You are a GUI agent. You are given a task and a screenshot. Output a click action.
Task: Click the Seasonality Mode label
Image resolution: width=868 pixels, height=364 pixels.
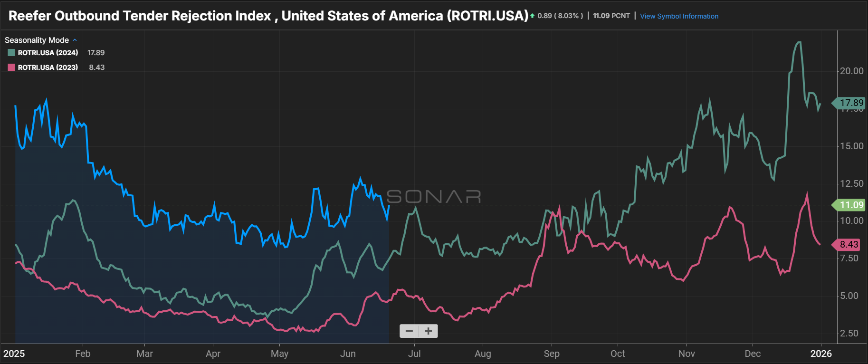click(37, 40)
